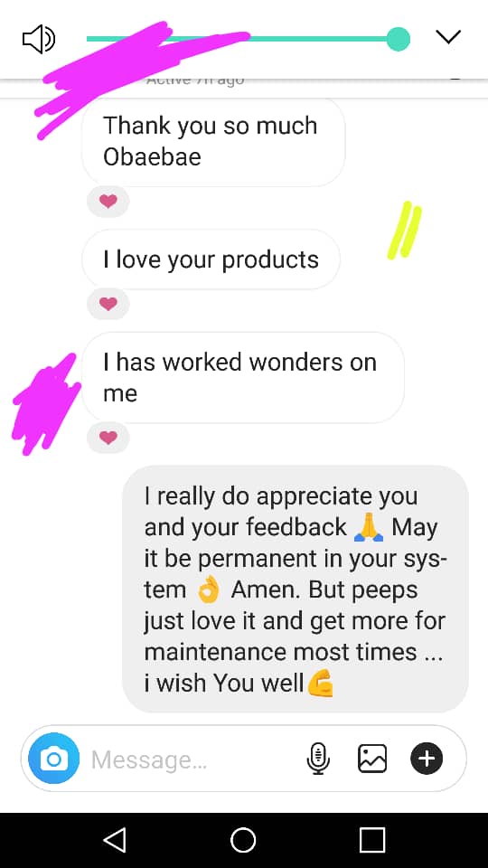Image resolution: width=488 pixels, height=868 pixels.
Task: Tap the Android back triangle button
Action: point(115,840)
